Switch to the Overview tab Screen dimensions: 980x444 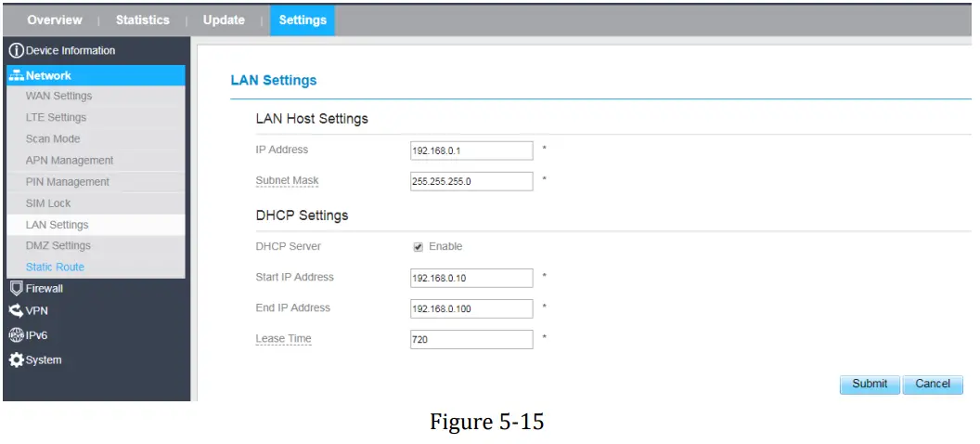[55, 20]
